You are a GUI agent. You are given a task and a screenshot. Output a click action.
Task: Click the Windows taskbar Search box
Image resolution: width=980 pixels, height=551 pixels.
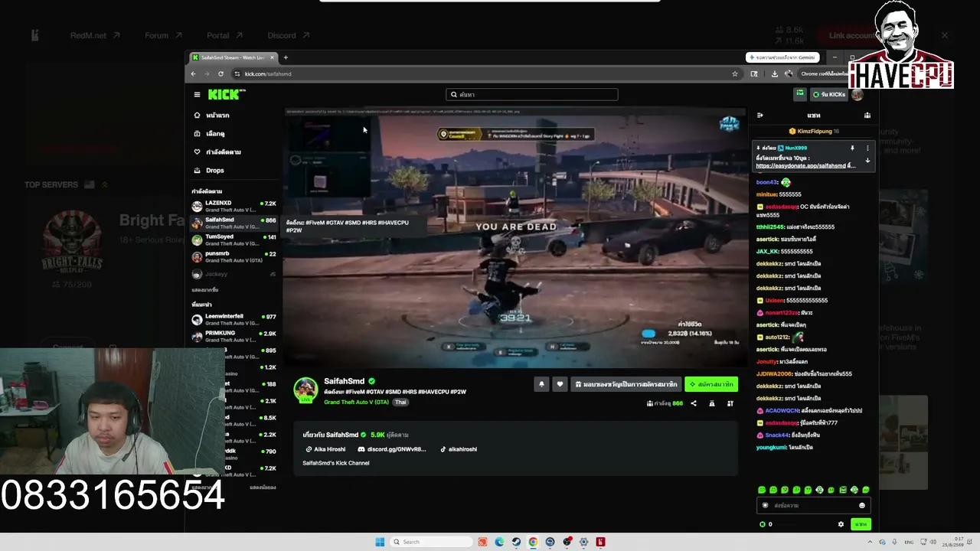[430, 542]
